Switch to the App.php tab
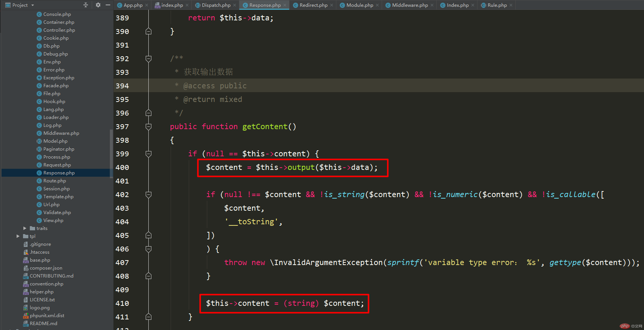 pyautogui.click(x=133, y=5)
